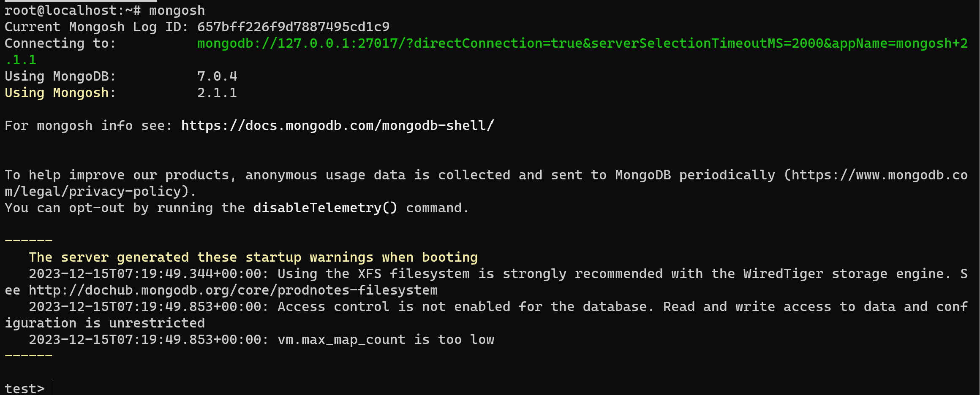Click the Mongosh Log ID value
The width and height of the screenshot is (980, 395).
pos(293,27)
